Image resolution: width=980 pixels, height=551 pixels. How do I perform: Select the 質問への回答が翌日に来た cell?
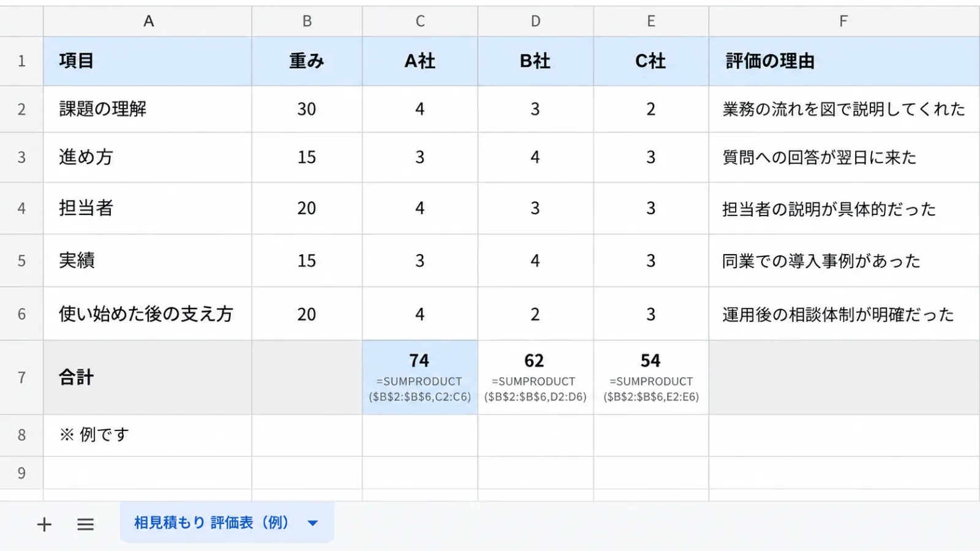844,157
